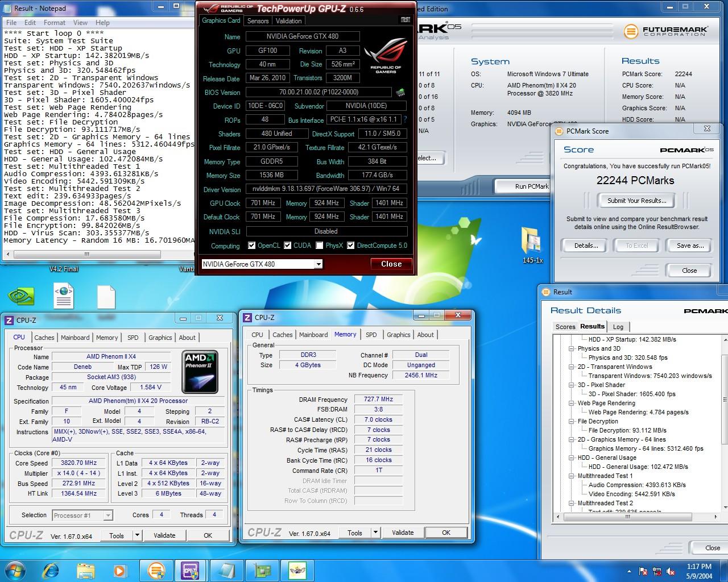Open the File menu in Notepad
Viewport: 728px width, 582px height.
click(x=11, y=23)
